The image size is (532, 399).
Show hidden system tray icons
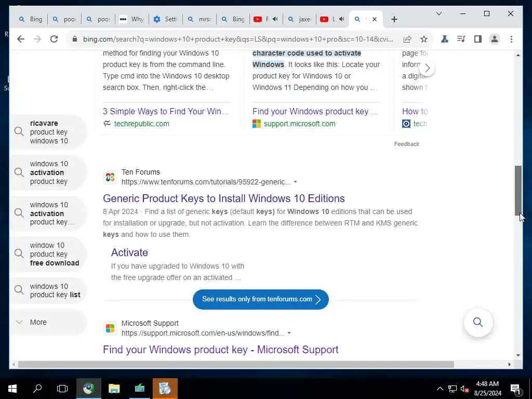pos(440,389)
